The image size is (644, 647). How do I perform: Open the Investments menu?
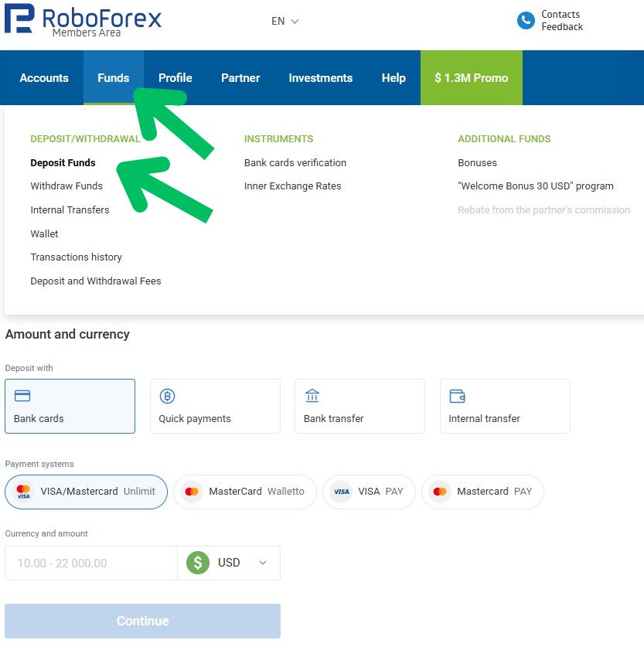[320, 78]
